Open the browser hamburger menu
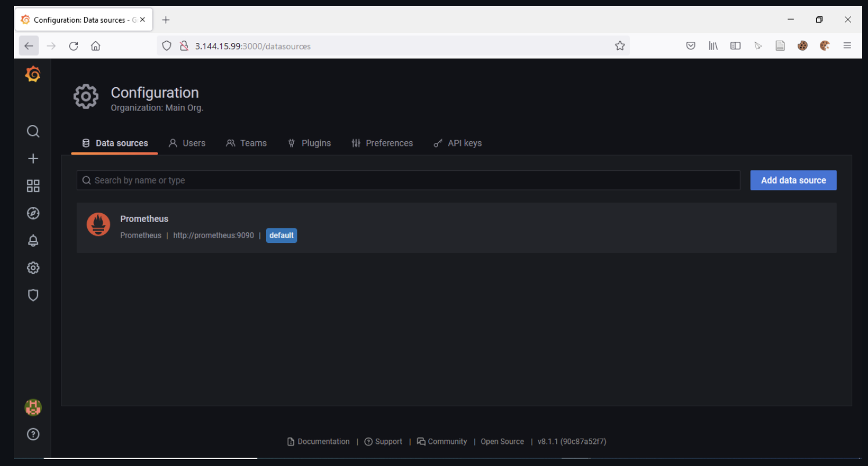The height and width of the screenshot is (466, 868). [848, 45]
